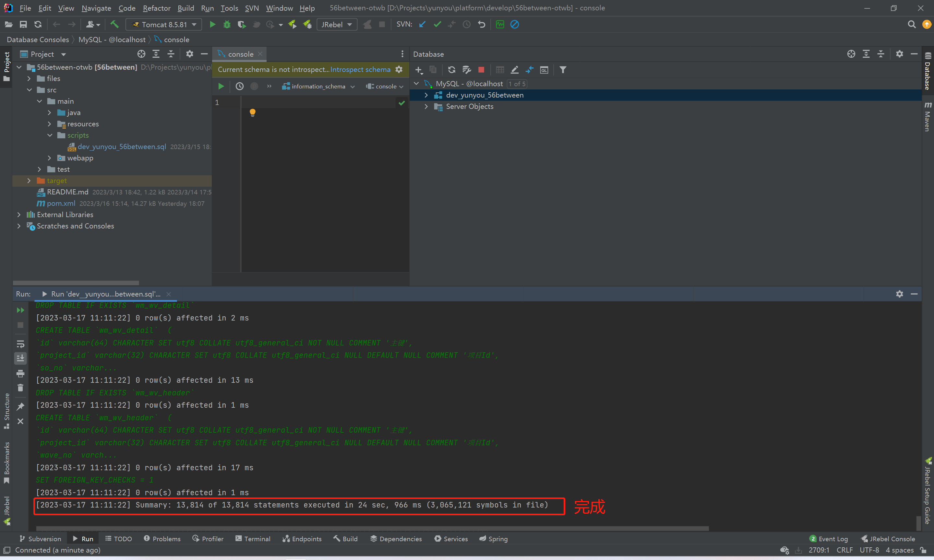Viewport: 934px width, 560px height.
Task: Click Introspect schema link
Action: [x=360, y=69]
